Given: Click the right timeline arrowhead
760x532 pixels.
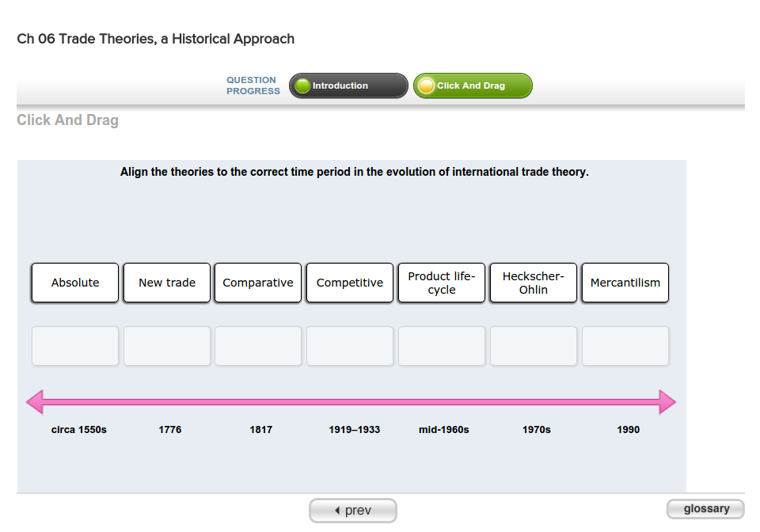Looking at the screenshot, I should point(665,402).
